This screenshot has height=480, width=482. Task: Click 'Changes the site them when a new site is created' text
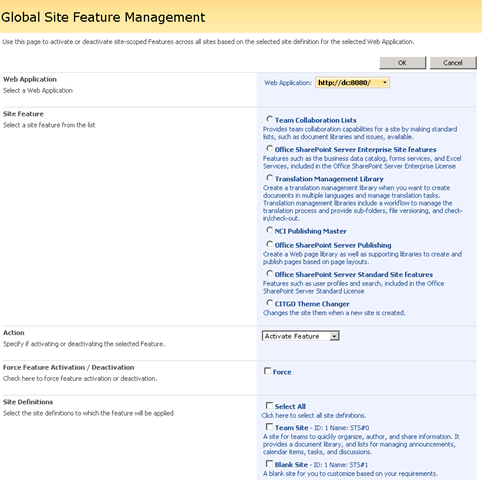[x=334, y=313]
